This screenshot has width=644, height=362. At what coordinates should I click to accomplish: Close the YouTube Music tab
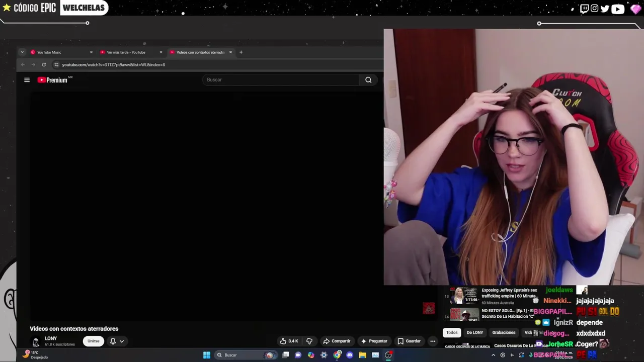[x=91, y=52]
